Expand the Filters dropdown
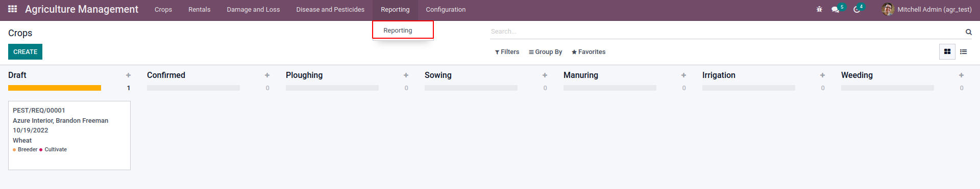The width and height of the screenshot is (980, 189). (507, 52)
